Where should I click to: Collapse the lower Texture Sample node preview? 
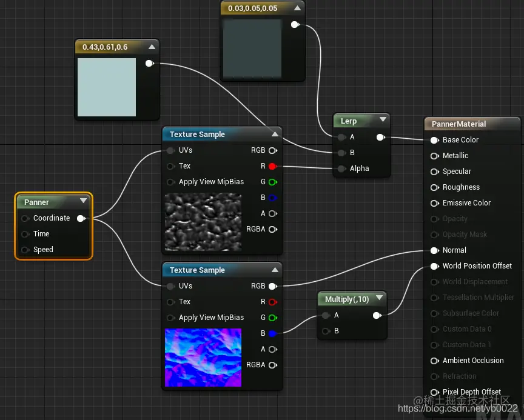click(x=275, y=270)
